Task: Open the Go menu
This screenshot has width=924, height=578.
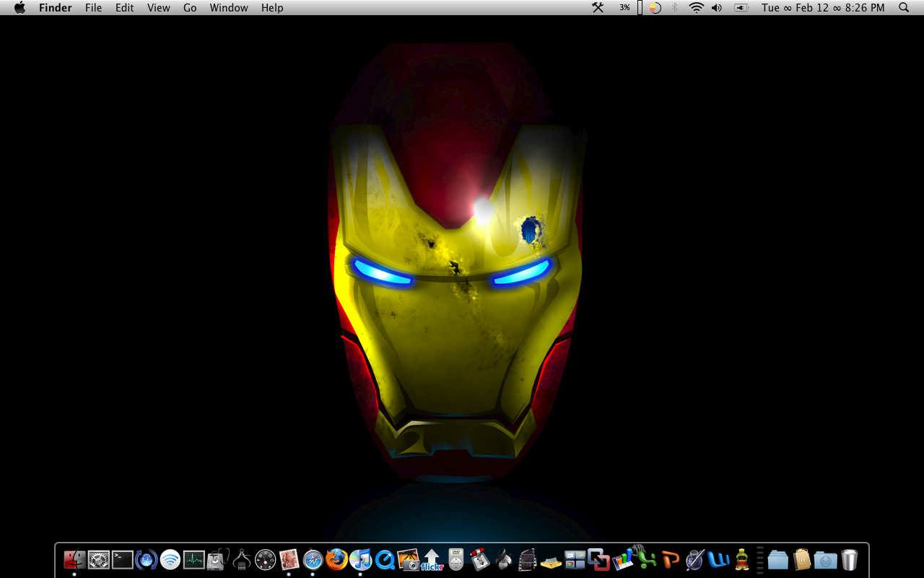Action: pos(190,8)
